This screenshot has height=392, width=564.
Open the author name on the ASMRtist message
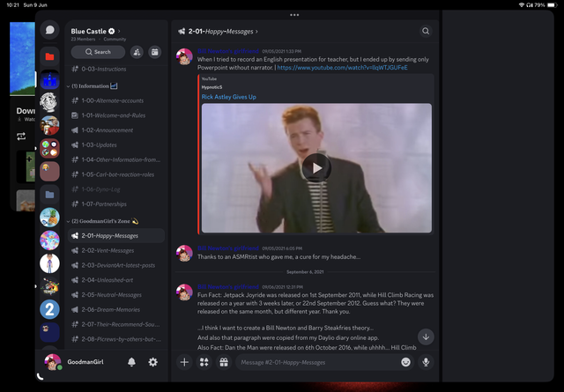228,248
